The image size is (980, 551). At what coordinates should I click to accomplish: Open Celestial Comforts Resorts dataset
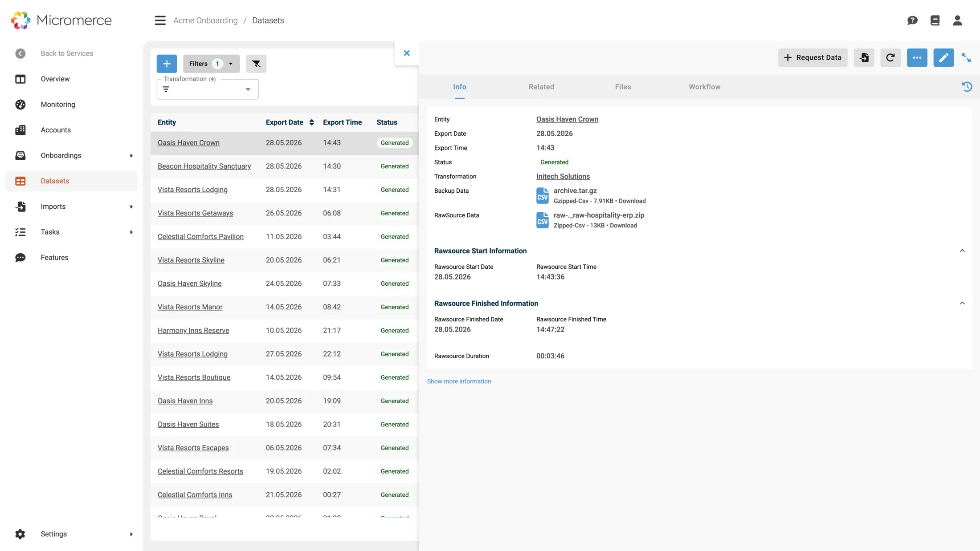point(200,471)
